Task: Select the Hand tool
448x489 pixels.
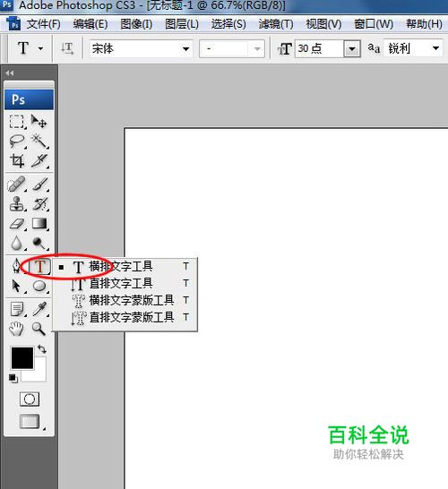Action: point(16,329)
